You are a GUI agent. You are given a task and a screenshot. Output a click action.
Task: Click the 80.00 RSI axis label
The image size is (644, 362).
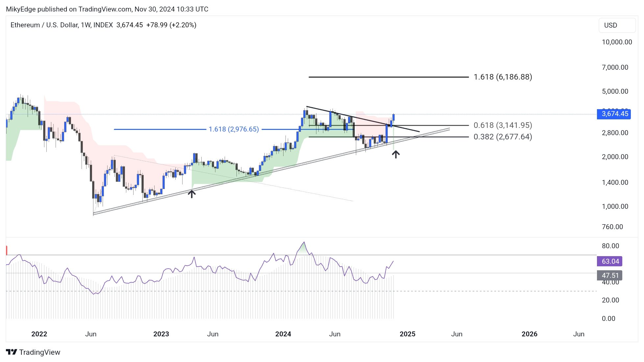[610, 246]
